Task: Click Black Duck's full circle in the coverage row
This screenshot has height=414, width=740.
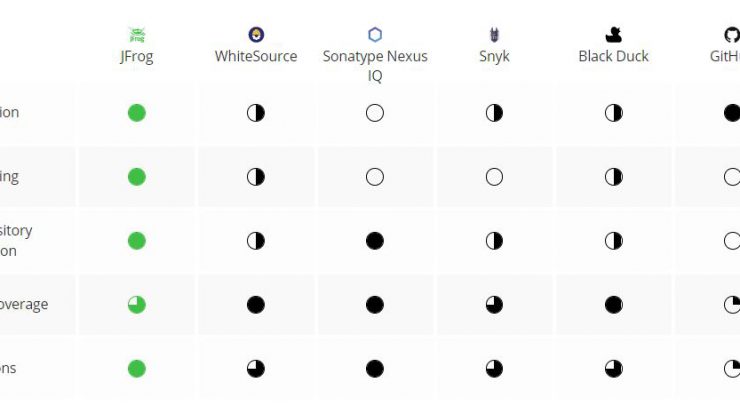Action: pos(614,305)
